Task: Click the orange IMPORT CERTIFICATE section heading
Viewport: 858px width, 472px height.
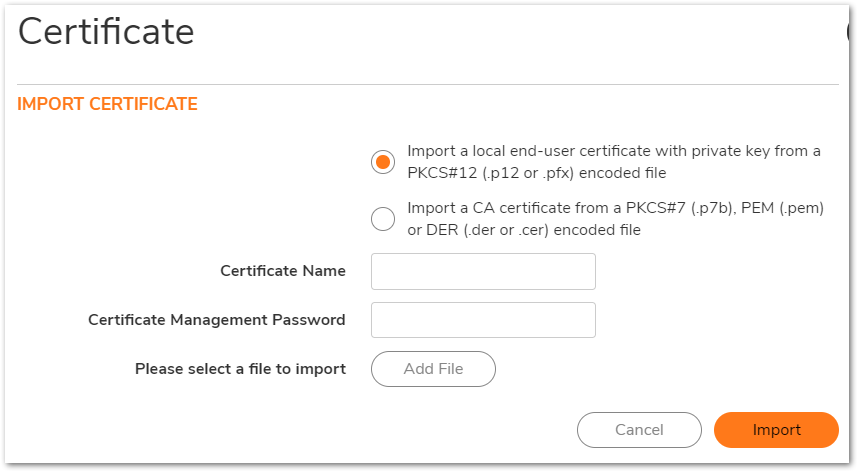Action: (x=107, y=104)
